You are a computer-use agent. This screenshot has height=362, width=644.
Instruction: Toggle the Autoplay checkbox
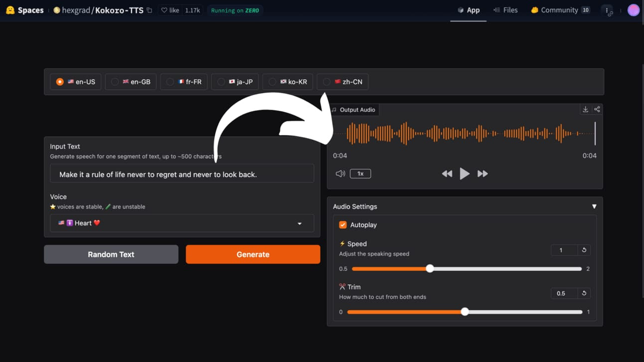point(343,225)
